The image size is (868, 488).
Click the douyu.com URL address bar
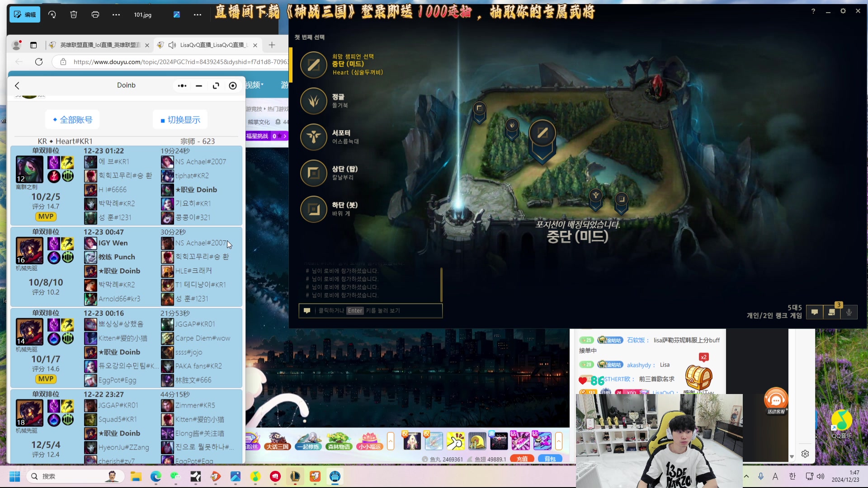click(180, 62)
